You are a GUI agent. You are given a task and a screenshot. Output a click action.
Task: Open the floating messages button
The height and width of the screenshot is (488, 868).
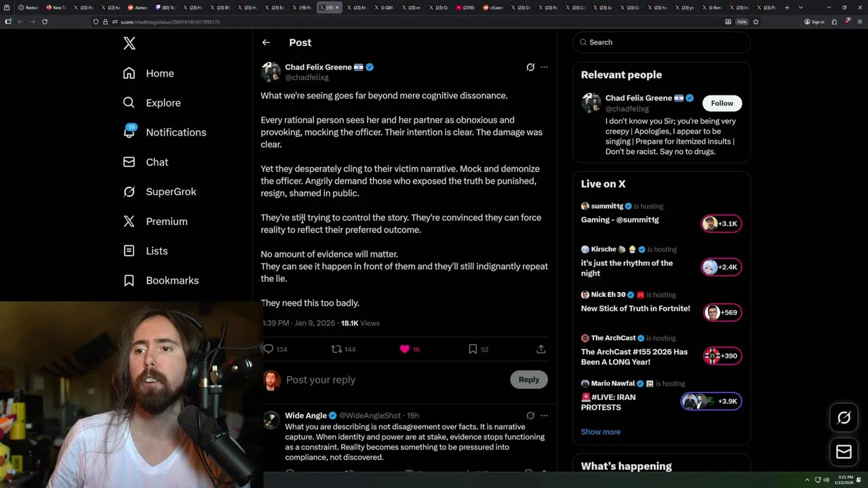coord(844,452)
